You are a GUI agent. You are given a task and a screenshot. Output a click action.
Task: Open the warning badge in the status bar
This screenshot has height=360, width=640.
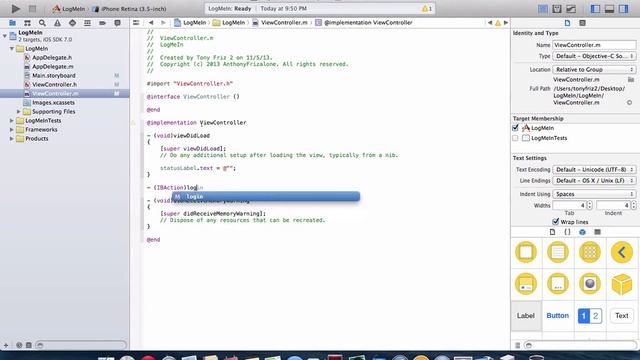pos(427,9)
